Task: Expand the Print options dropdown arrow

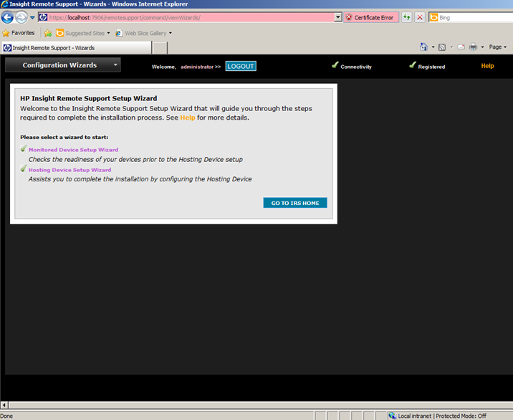Action: (x=482, y=47)
